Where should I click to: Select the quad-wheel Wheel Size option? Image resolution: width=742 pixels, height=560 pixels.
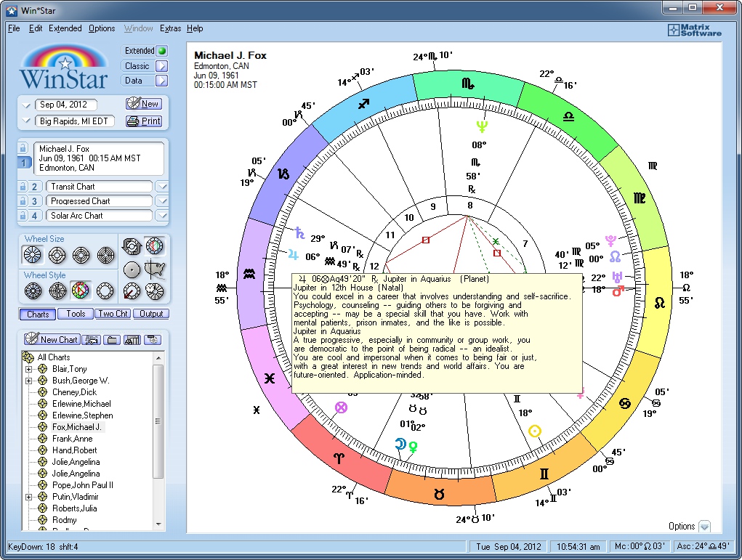pyautogui.click(x=105, y=255)
